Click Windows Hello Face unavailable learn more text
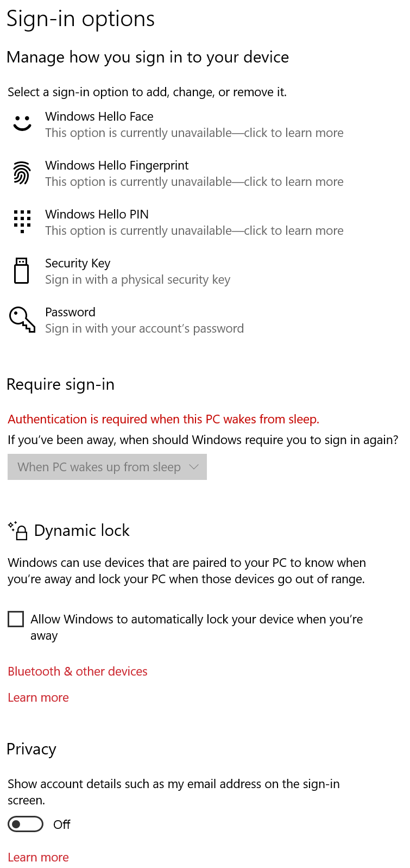 [x=194, y=132]
